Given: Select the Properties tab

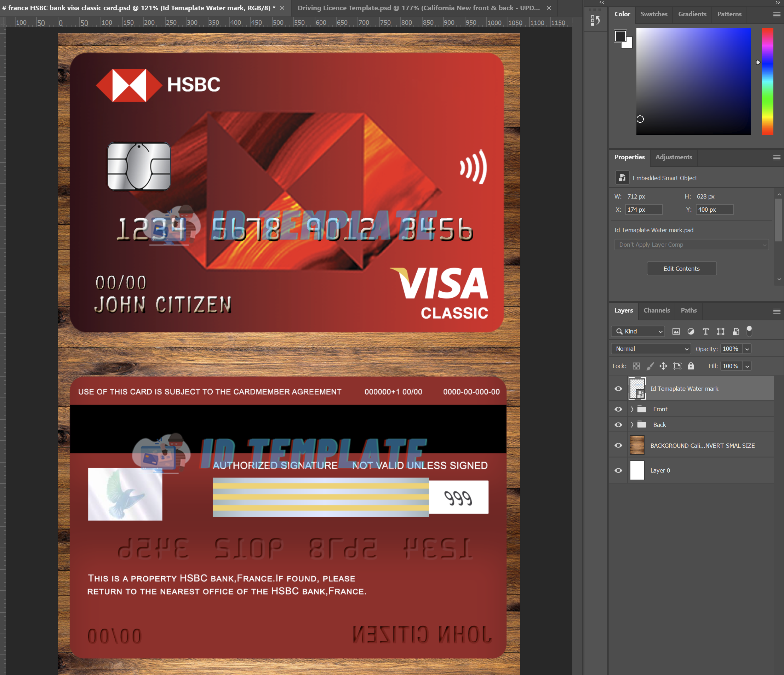Looking at the screenshot, I should pyautogui.click(x=629, y=157).
